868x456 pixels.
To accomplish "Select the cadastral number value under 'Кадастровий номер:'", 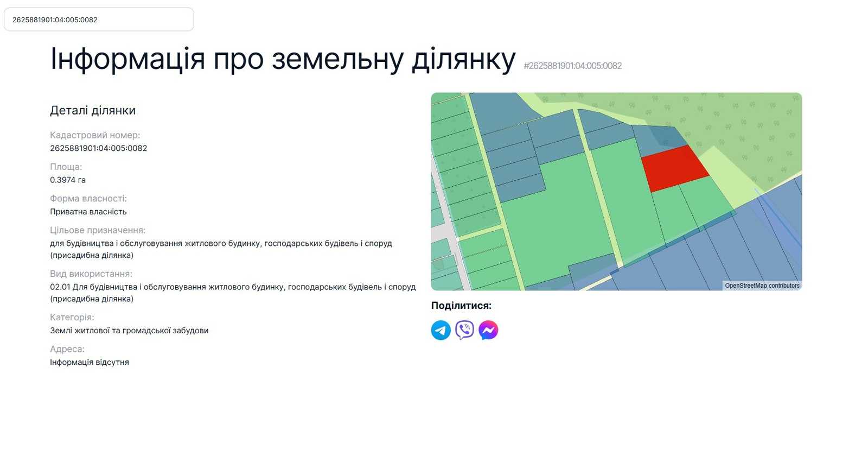I will [x=99, y=148].
